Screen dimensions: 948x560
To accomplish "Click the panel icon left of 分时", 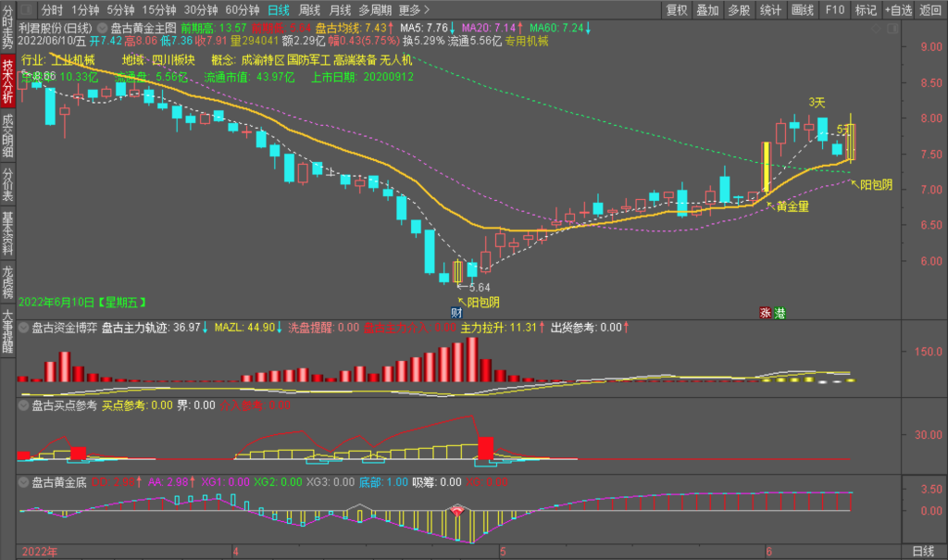I will [26, 10].
